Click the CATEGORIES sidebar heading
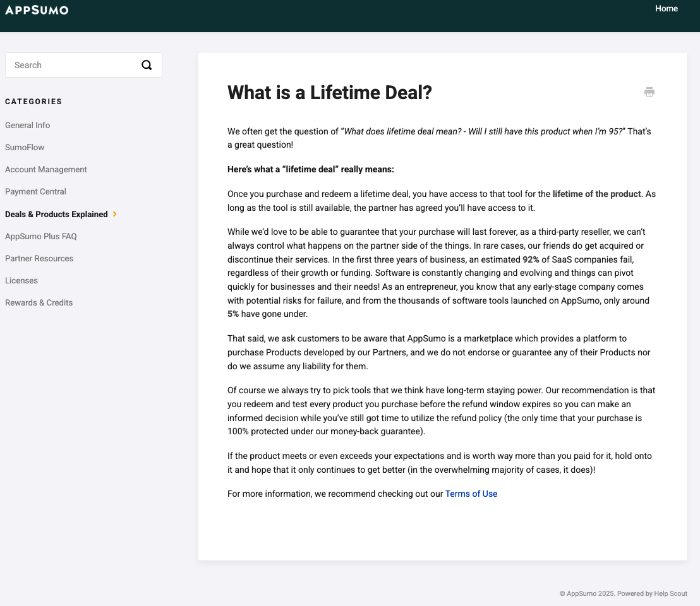The width and height of the screenshot is (700, 606). tap(33, 101)
